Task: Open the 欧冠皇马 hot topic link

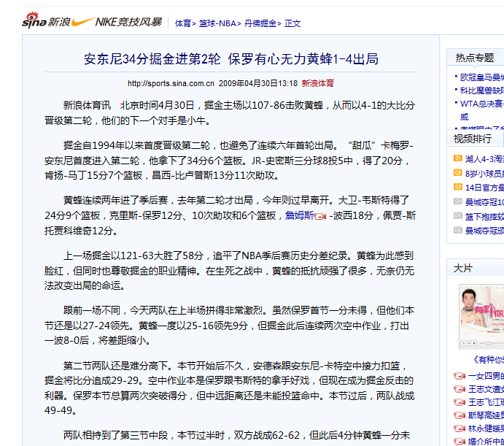Action: (482, 77)
